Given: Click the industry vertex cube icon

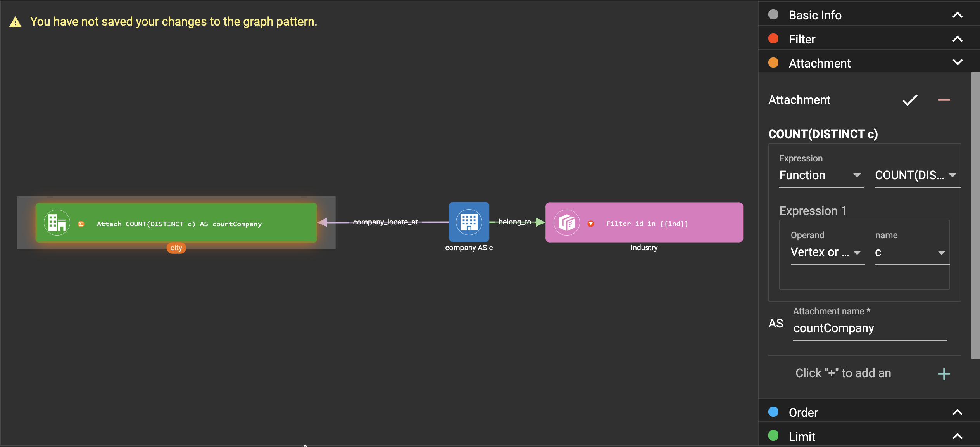Looking at the screenshot, I should [566, 223].
